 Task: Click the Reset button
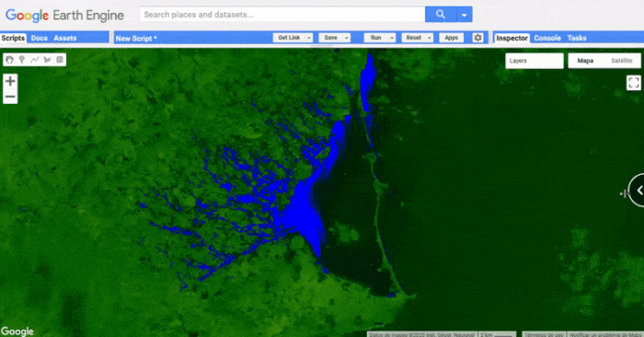tap(414, 38)
